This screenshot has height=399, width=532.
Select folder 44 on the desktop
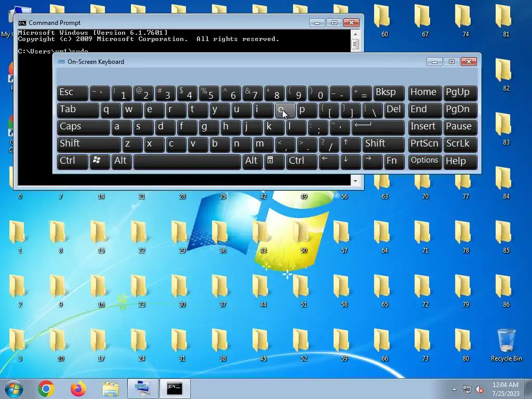point(261,290)
